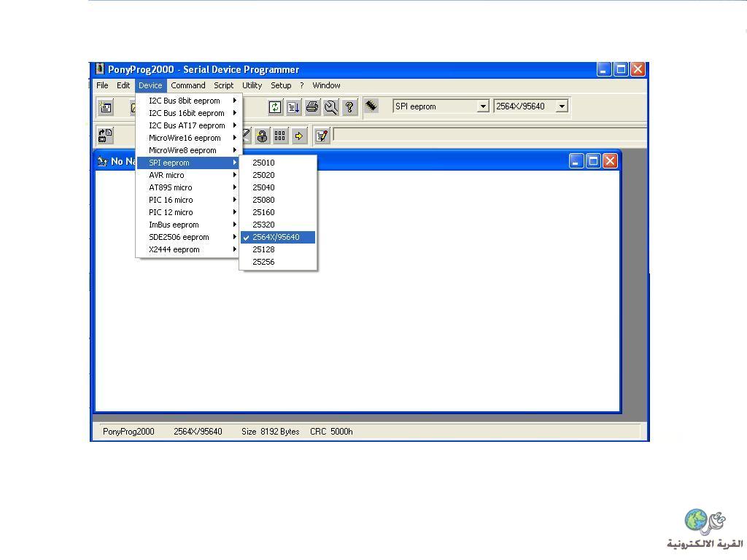Viewport: 747px width, 560px height.
Task: Open PIC 12 micro submenu
Action: pyautogui.click(x=189, y=212)
